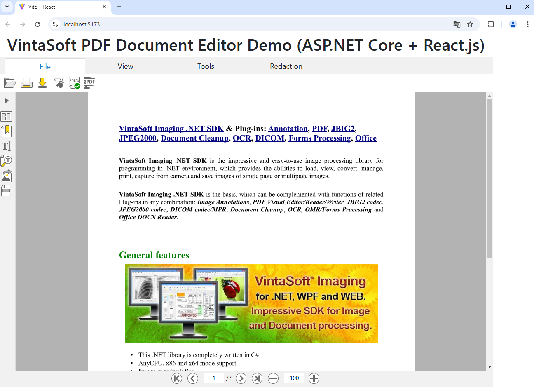The image size is (534, 392).
Task: Click the document cleanup brush icon
Action: (x=59, y=83)
